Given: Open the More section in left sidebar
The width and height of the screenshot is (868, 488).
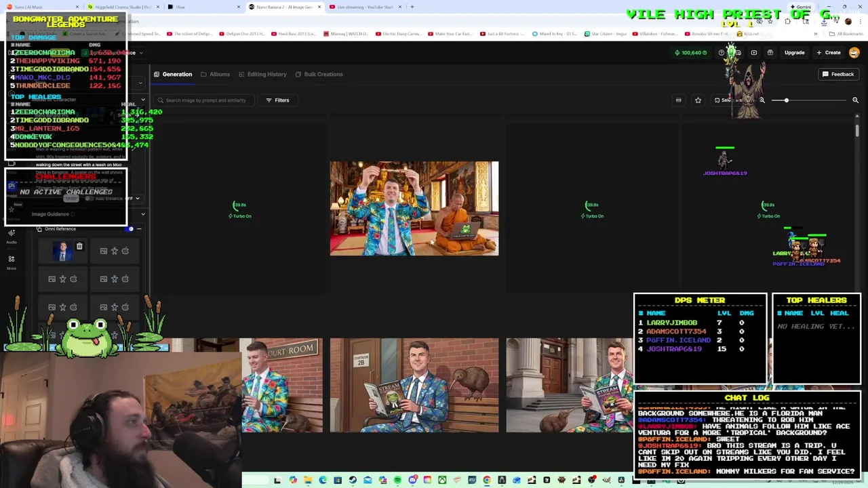Looking at the screenshot, I should [x=12, y=262].
